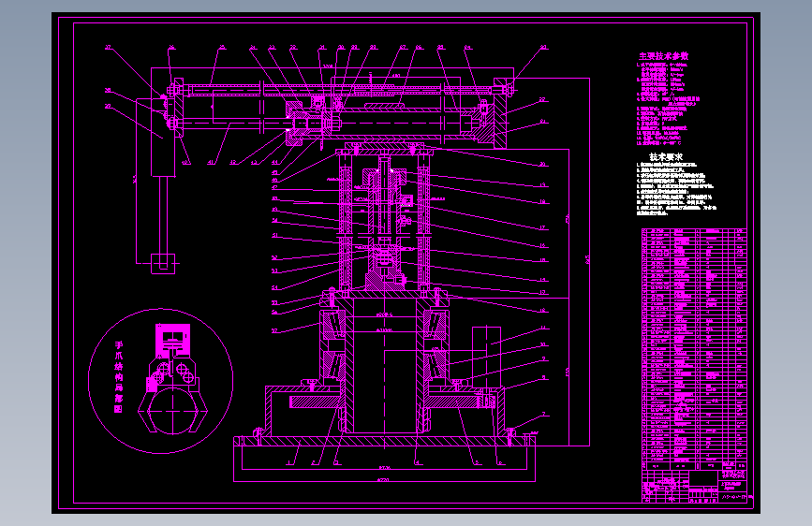Click part balloon number 38

pos(109,90)
